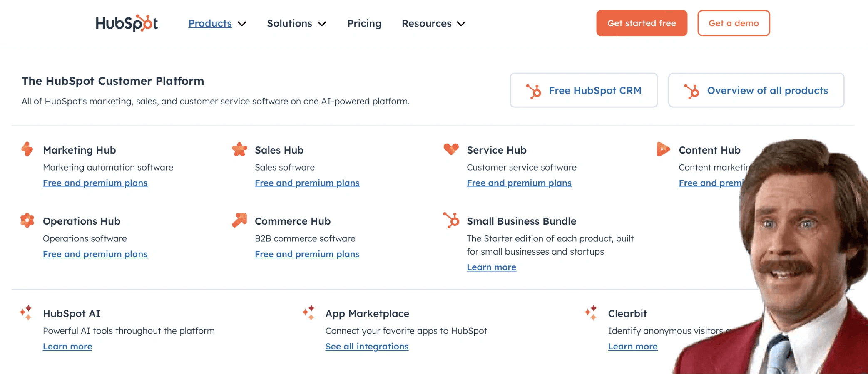Screen dimensions: 868x374
Task: Select the Products navigation item
Action: click(x=210, y=24)
